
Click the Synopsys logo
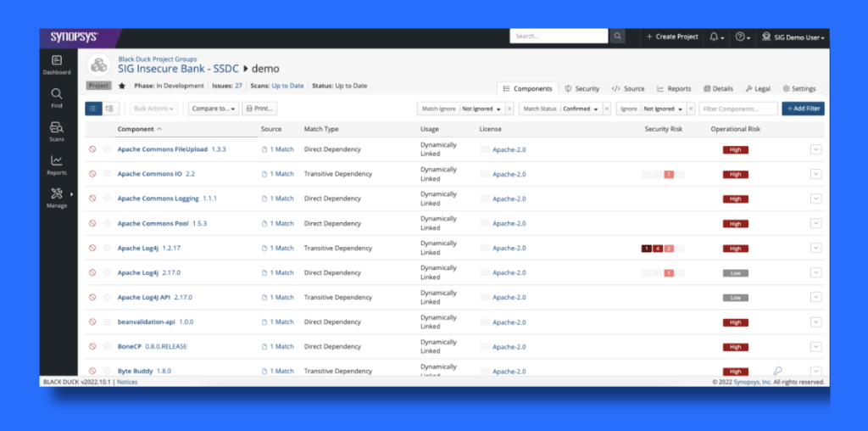click(75, 36)
